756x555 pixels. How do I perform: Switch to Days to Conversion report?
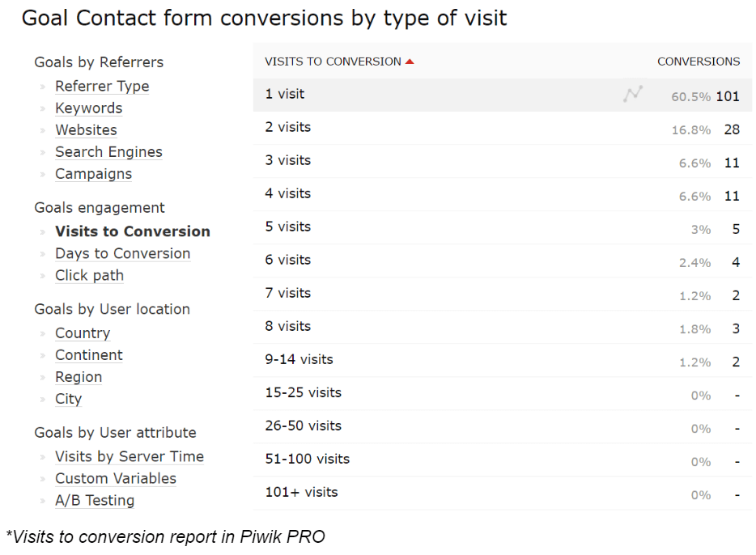[x=122, y=253]
